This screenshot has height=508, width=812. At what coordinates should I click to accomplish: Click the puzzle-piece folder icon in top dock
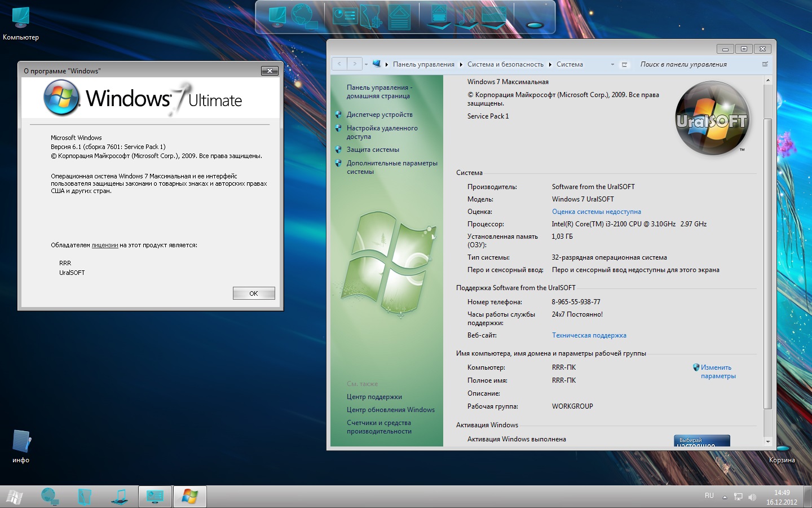372,16
